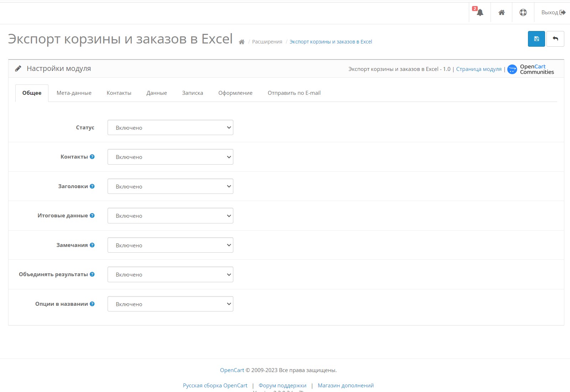Open the Расширения breadcrumb link

(x=267, y=42)
